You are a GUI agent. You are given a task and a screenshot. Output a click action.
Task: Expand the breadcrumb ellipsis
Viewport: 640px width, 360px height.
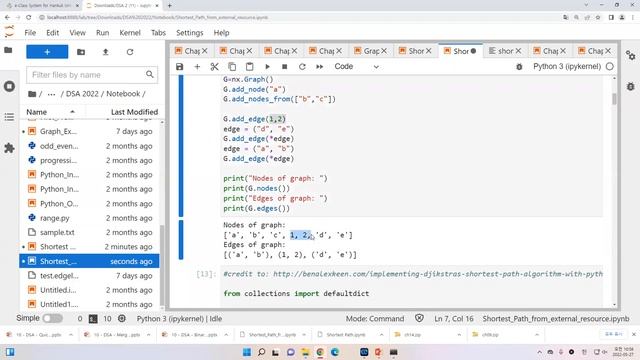(x=51, y=94)
